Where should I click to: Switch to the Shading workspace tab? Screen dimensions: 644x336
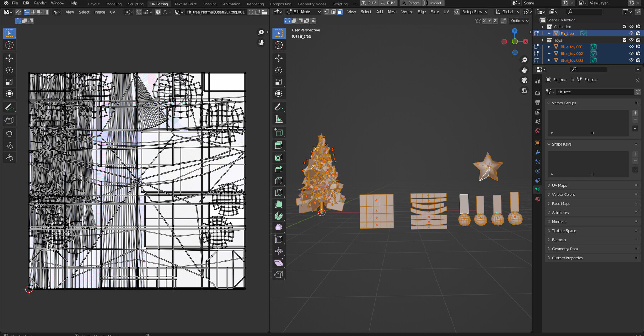coord(210,4)
